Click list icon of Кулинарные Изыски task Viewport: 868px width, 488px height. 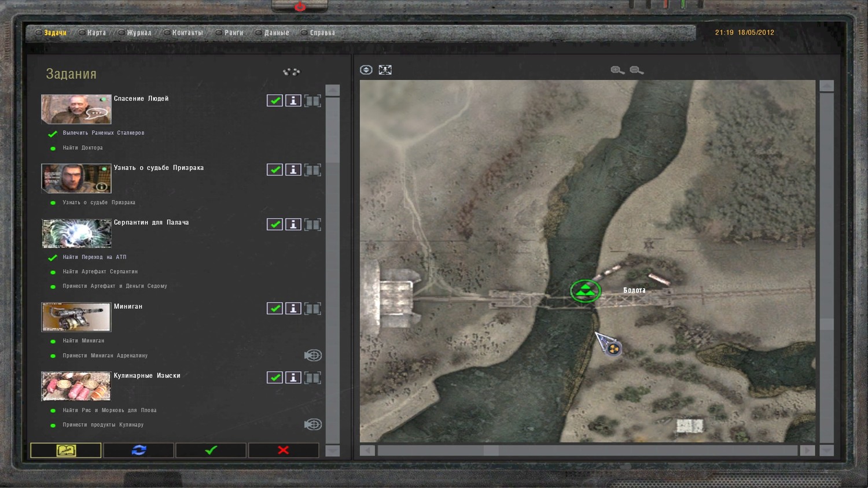tap(312, 378)
